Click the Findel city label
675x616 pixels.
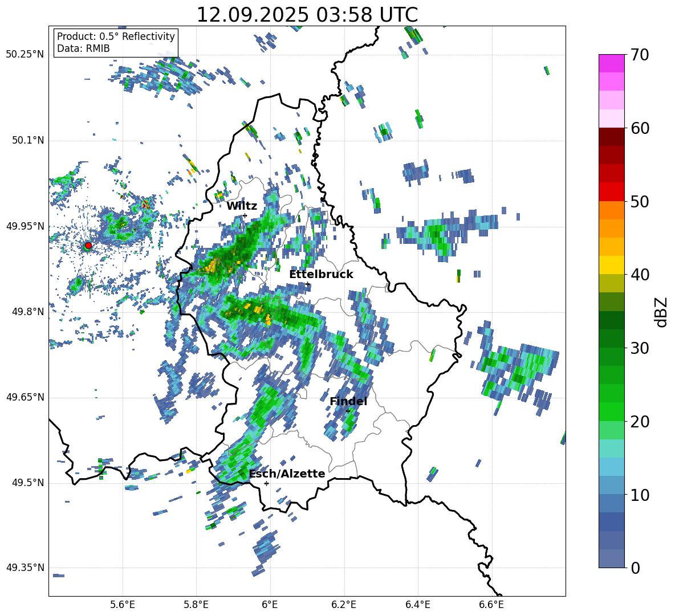click(348, 401)
